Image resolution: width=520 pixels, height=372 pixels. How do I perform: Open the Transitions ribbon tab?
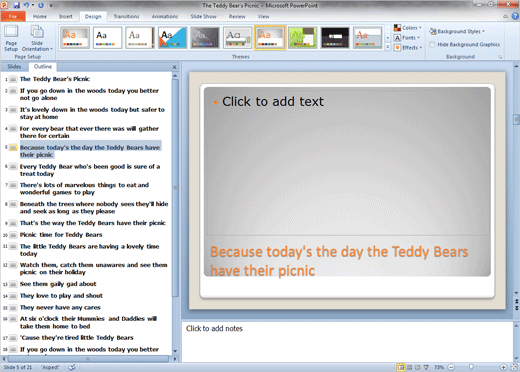point(126,16)
